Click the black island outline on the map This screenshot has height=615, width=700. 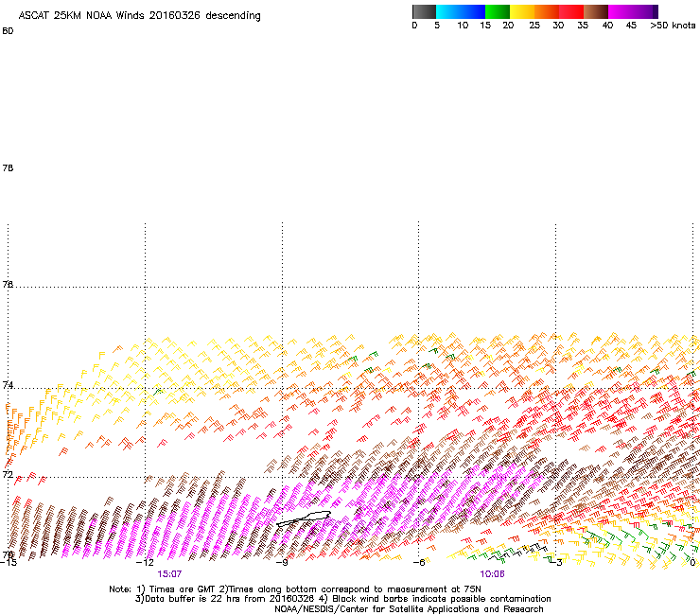[x=304, y=518]
